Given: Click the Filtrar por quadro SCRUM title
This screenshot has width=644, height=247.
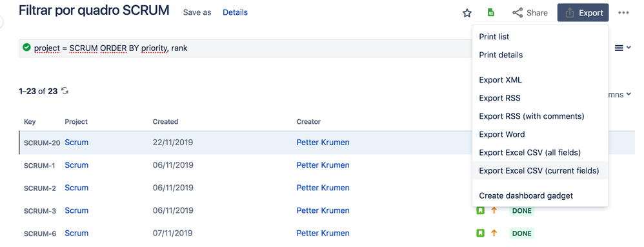Looking at the screenshot, I should click(94, 11).
